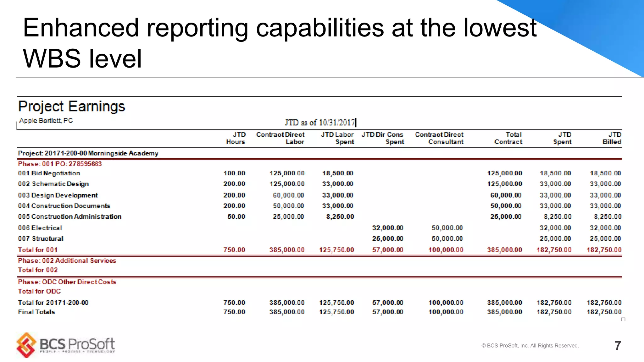Select the 'Project Earnings' report title

tap(72, 106)
